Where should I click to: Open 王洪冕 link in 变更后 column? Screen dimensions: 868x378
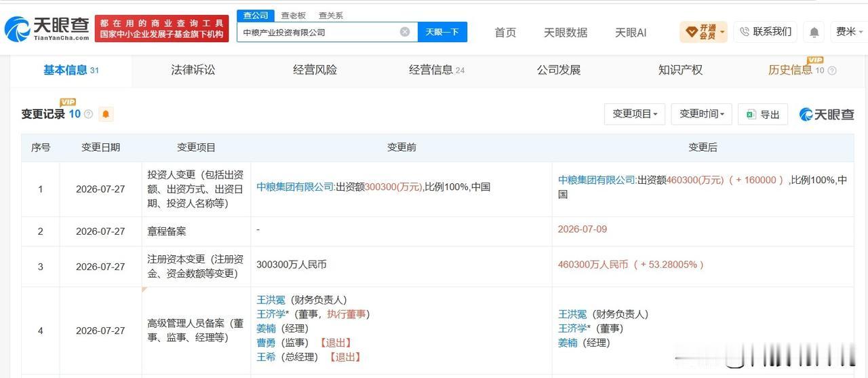coord(572,314)
